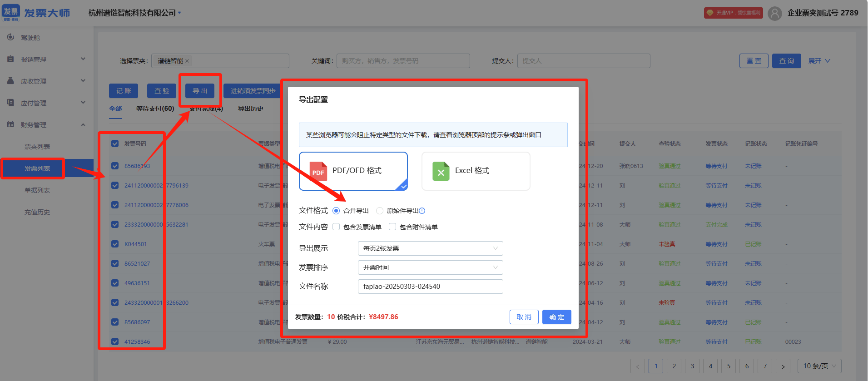The width and height of the screenshot is (868, 381).
Task: Open 票夹列表 in the sidebar menu
Action: pos(37,147)
